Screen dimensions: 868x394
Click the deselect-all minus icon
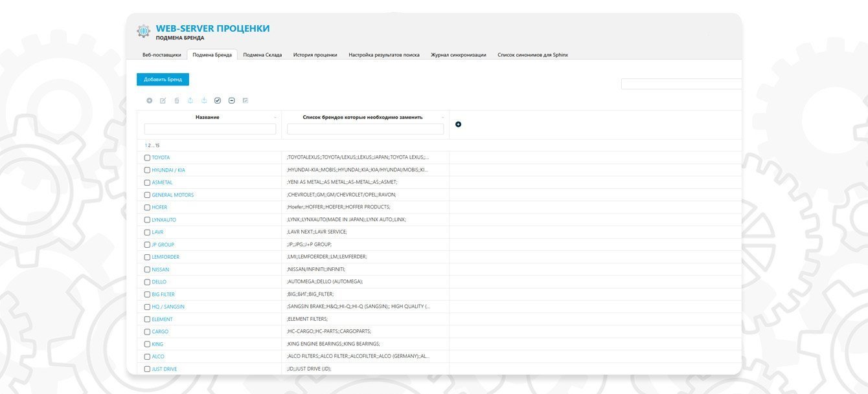tap(232, 100)
